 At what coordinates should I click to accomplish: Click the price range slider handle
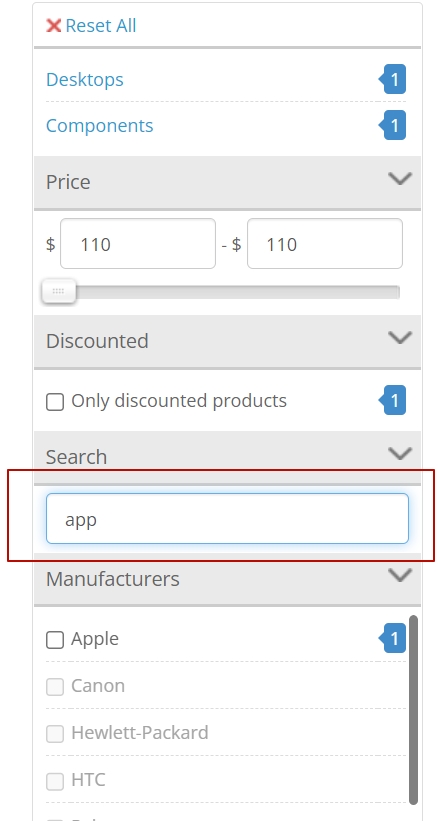(x=59, y=291)
